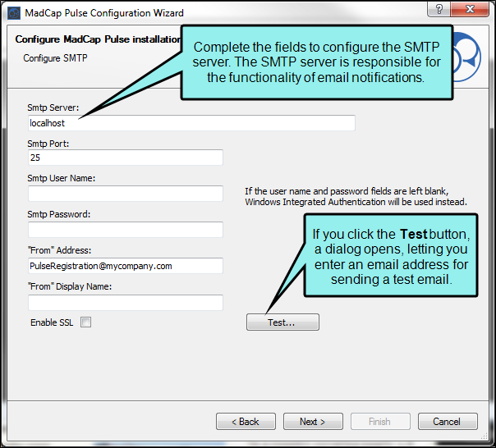Image resolution: width=496 pixels, height=448 pixels.
Task: Click the "From" Display Name: label
Action: tap(70, 286)
